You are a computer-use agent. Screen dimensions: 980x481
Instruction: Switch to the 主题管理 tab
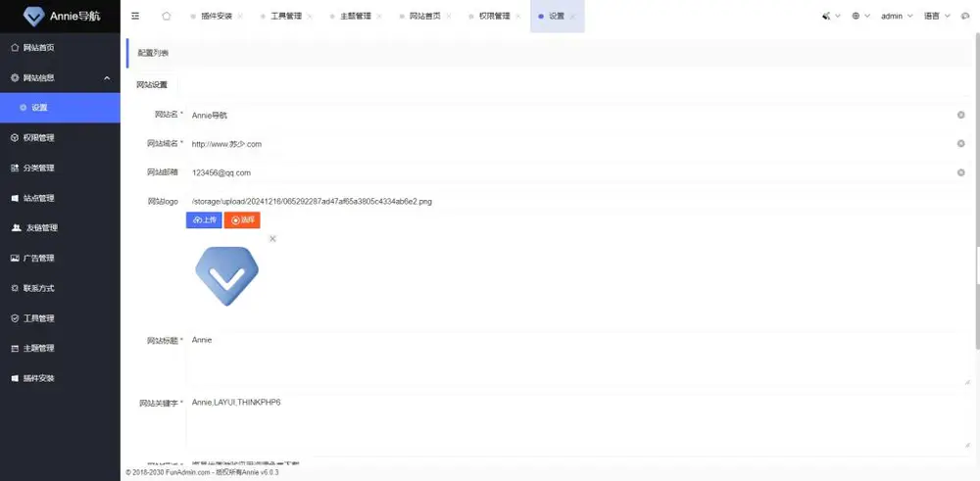tap(356, 17)
